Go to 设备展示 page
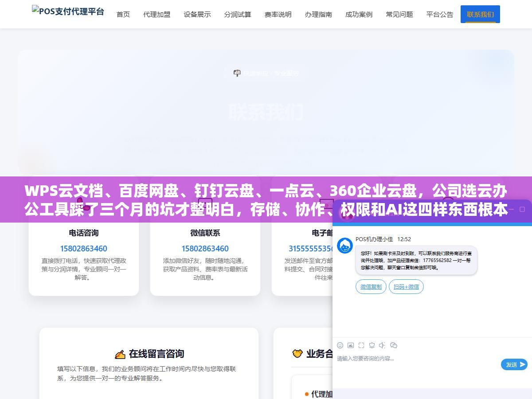 197,14
